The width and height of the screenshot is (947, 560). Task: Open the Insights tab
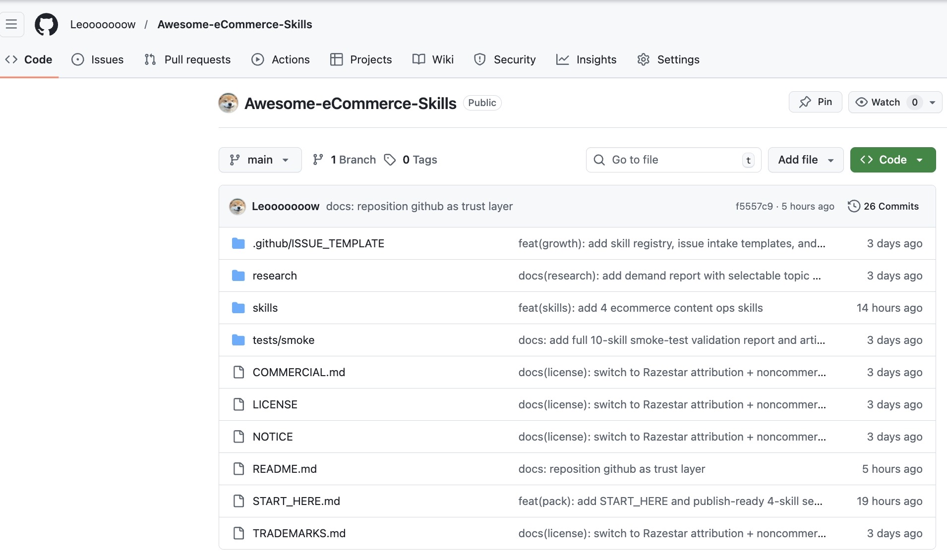(x=586, y=59)
